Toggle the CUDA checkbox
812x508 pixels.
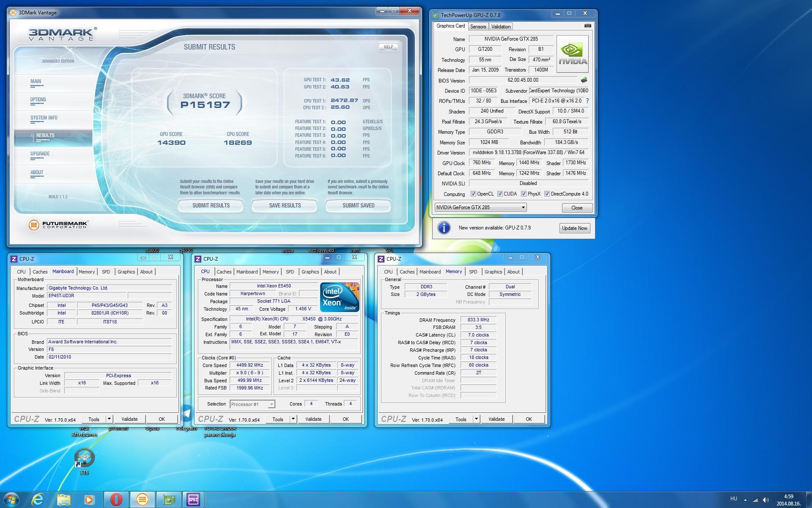(500, 194)
